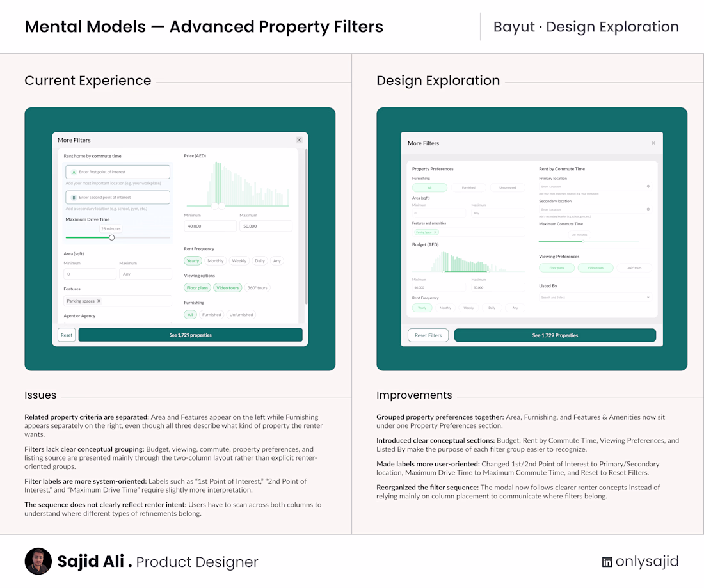
Task: Click the 28 minutes label under Maximum Drive Time
Action: click(111, 229)
